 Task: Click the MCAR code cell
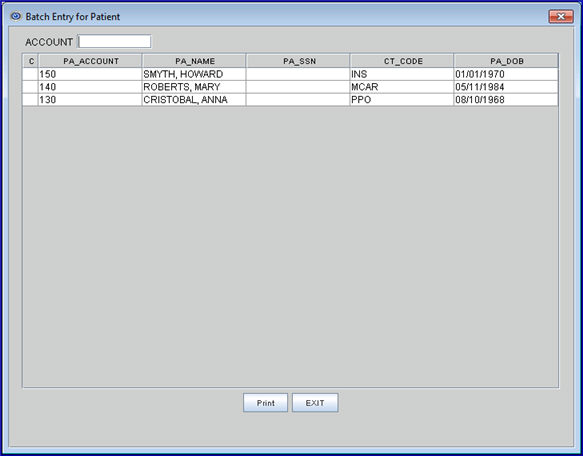point(402,87)
